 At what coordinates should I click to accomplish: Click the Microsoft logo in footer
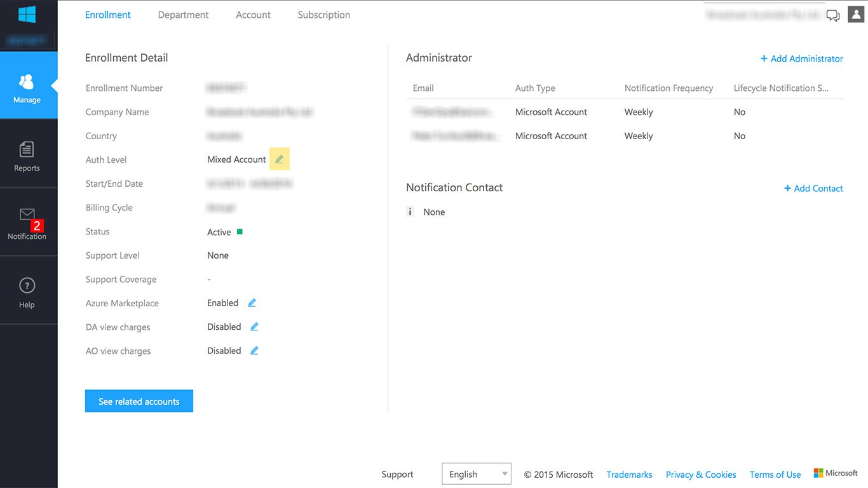coord(836,473)
